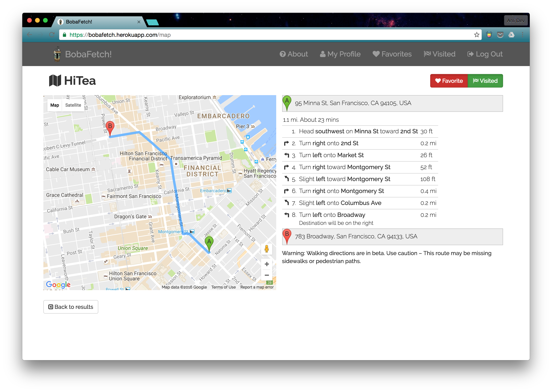Reload the page in browser toolbar
The image size is (552, 392).
(52, 35)
